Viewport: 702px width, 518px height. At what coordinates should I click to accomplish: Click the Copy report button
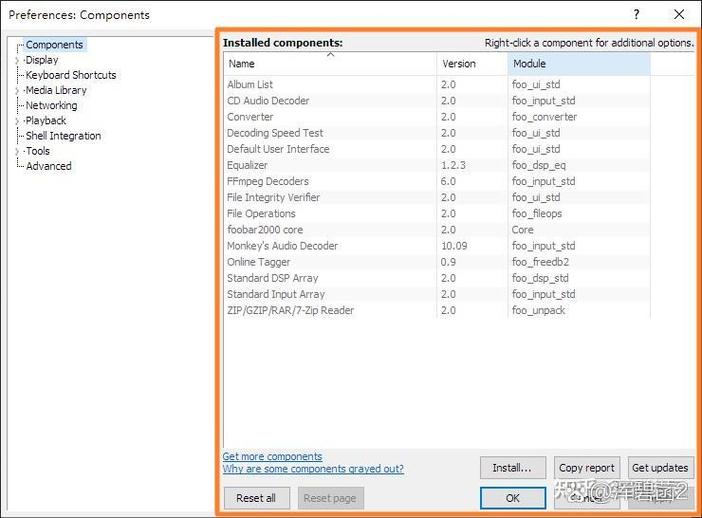(x=586, y=468)
